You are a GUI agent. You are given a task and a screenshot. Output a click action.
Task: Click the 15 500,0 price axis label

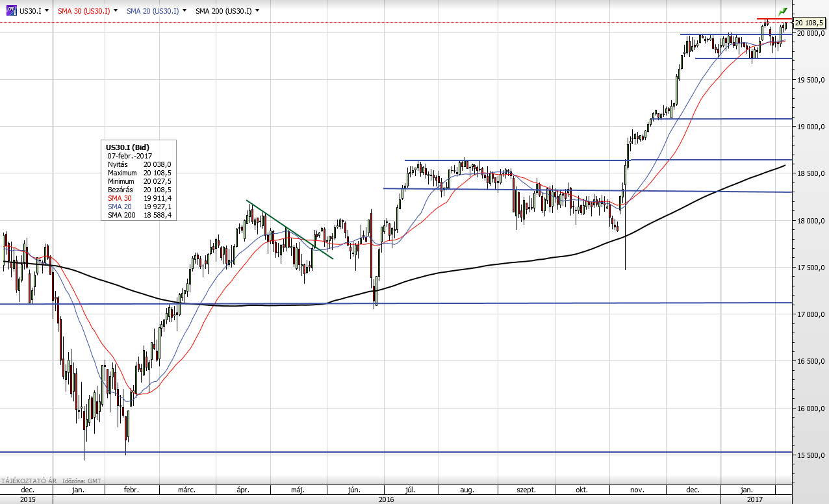tap(811, 455)
